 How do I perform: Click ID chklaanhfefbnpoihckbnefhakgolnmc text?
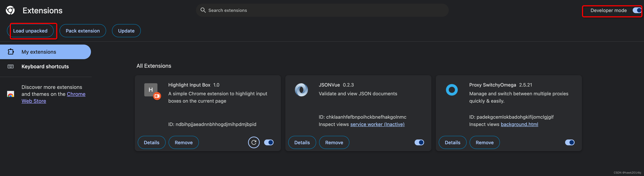click(363, 117)
